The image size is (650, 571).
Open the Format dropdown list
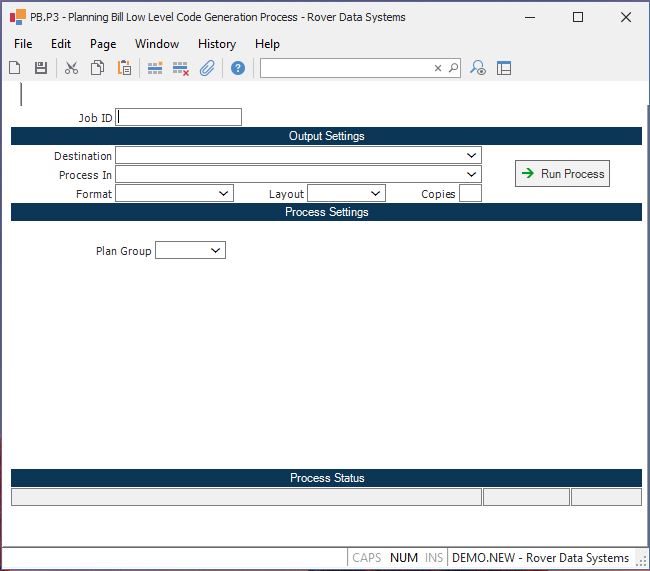click(223, 194)
